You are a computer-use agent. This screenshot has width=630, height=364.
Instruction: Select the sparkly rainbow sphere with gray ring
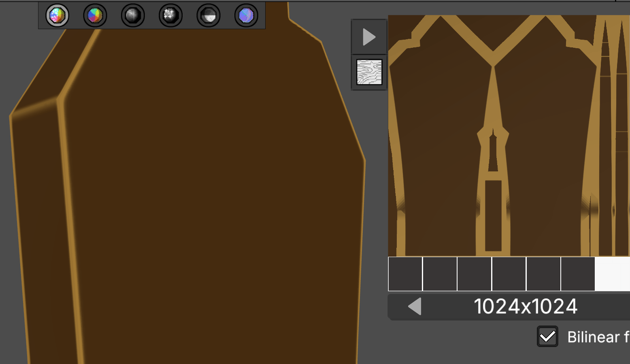[57, 15]
